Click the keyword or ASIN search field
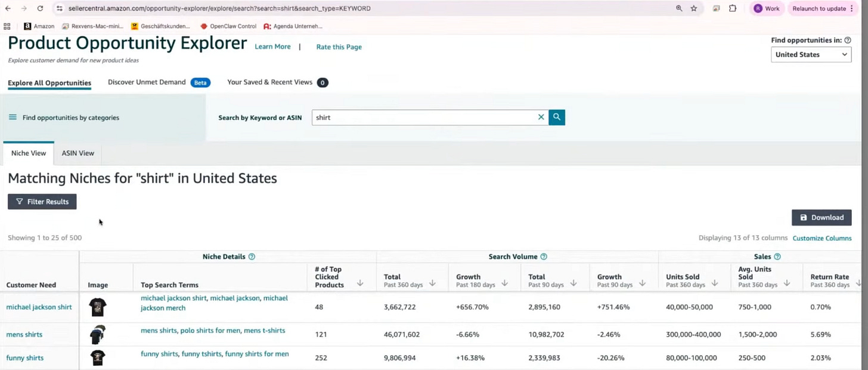Viewport: 868px width, 370px height. tap(424, 118)
